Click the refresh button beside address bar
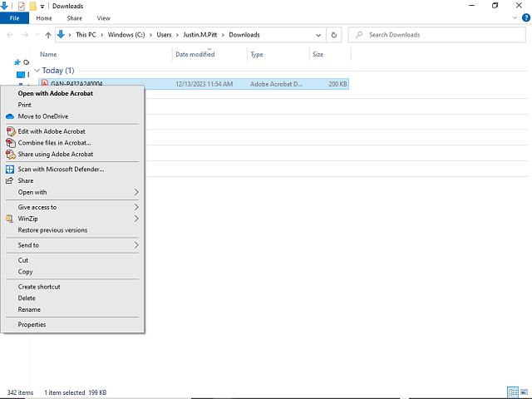This screenshot has height=399, width=532. point(333,35)
